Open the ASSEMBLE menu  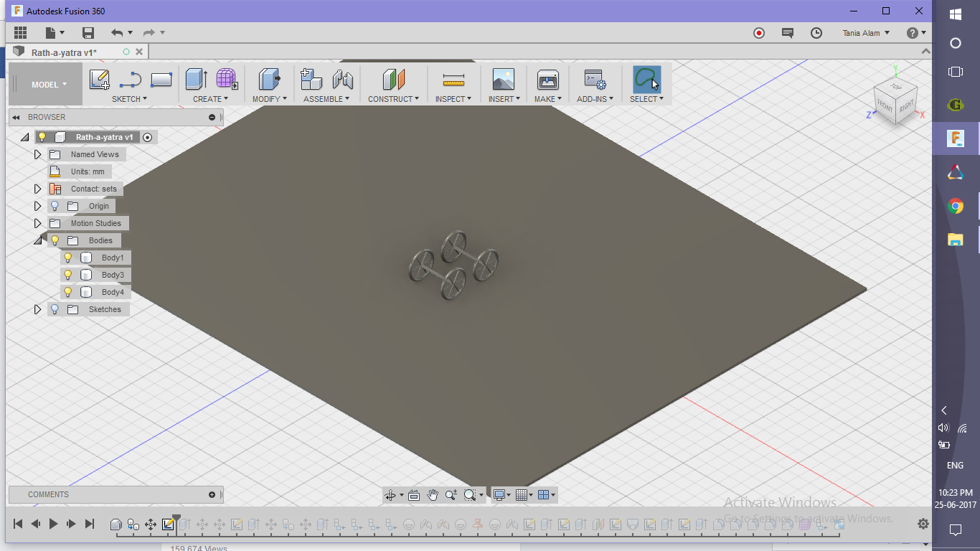326,99
